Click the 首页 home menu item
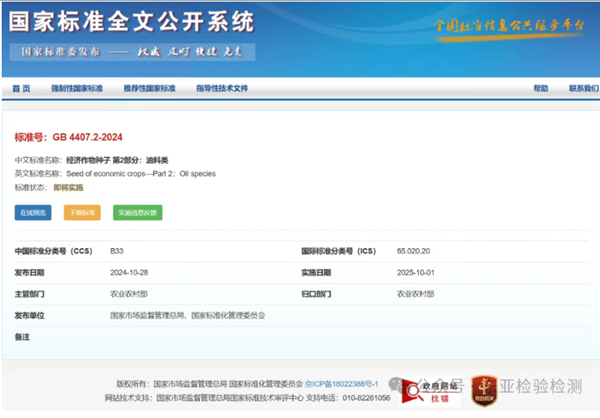 pos(21,89)
